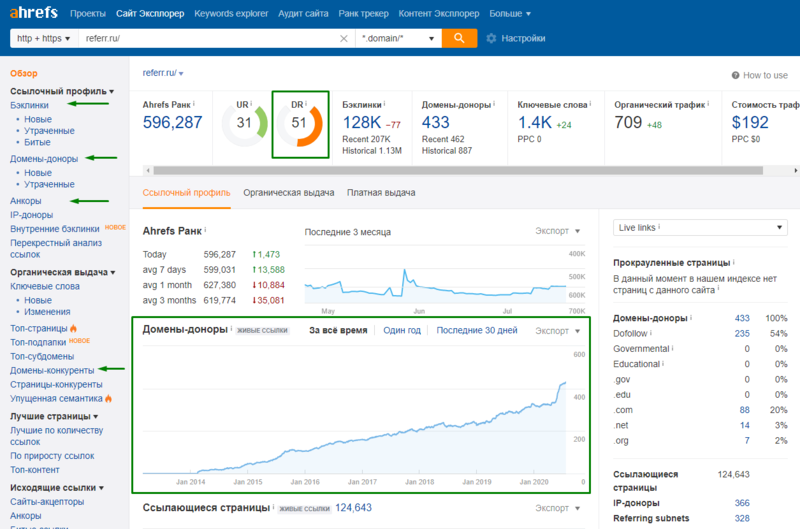Open the http + https protocol dropdown
The image size is (800, 529).
point(44,38)
